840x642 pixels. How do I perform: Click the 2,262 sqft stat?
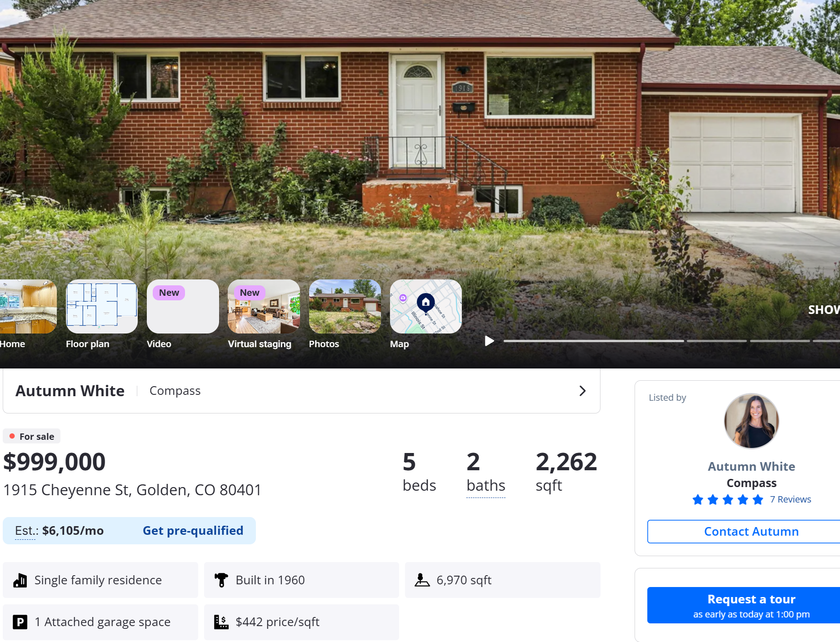click(x=566, y=472)
